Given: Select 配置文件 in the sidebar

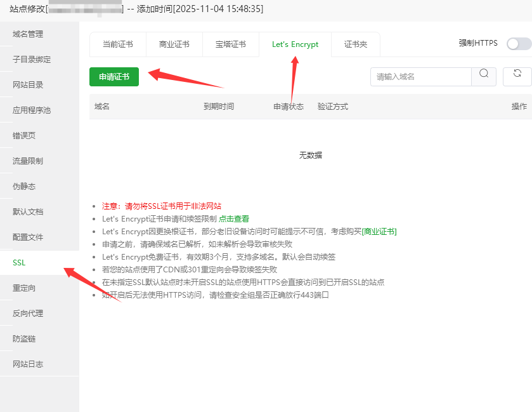Looking at the screenshot, I should (x=28, y=237).
